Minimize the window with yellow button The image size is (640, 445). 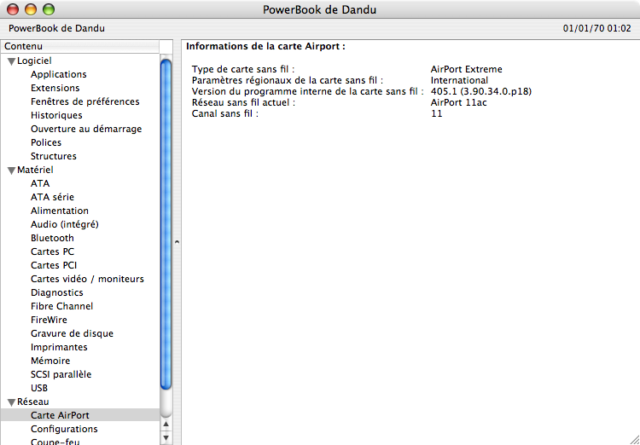tap(31, 9)
